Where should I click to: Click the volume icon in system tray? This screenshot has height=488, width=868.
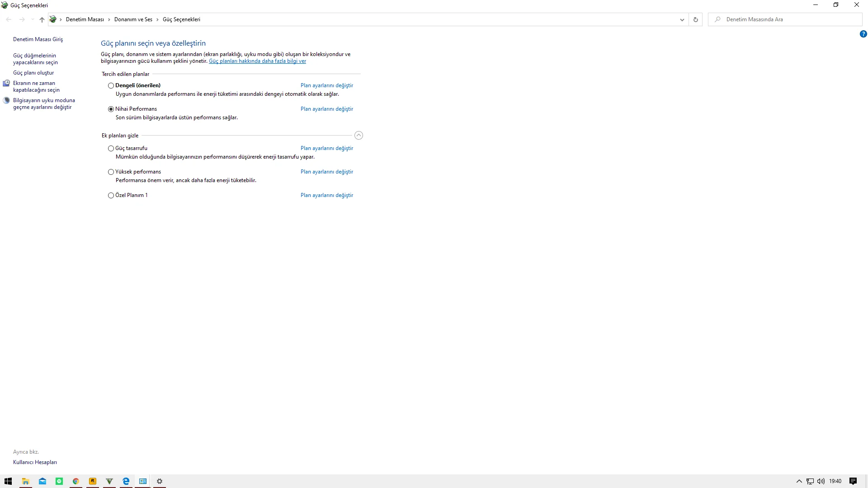(x=821, y=481)
